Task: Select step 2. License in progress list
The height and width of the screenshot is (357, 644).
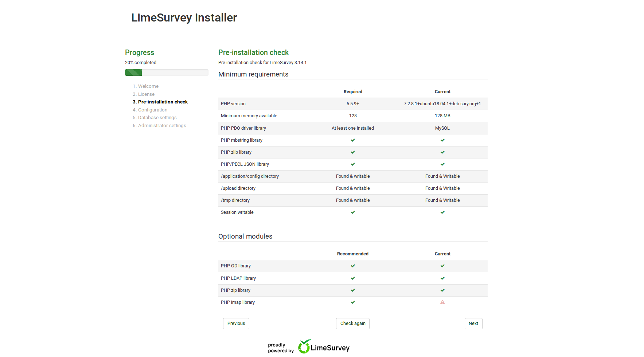Action: [x=144, y=94]
